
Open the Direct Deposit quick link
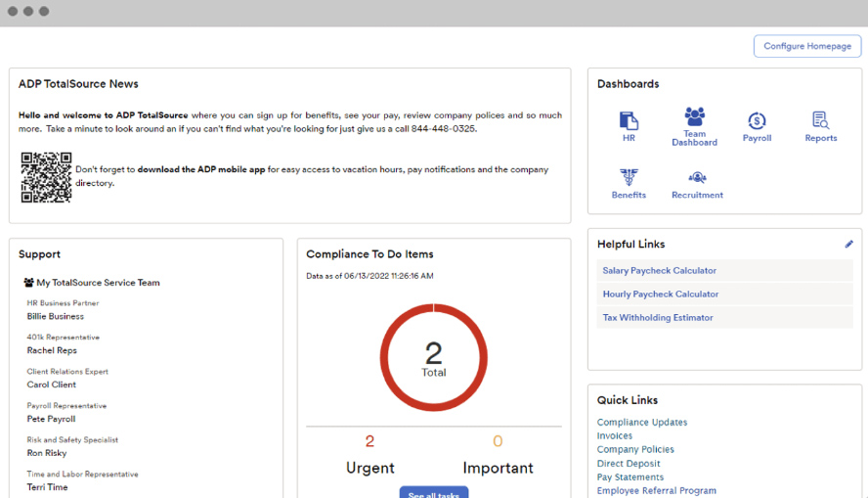(629, 464)
